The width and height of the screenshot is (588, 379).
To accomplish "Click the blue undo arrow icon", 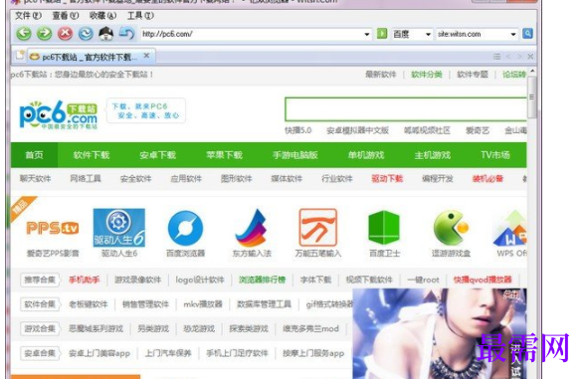I will 126,34.
